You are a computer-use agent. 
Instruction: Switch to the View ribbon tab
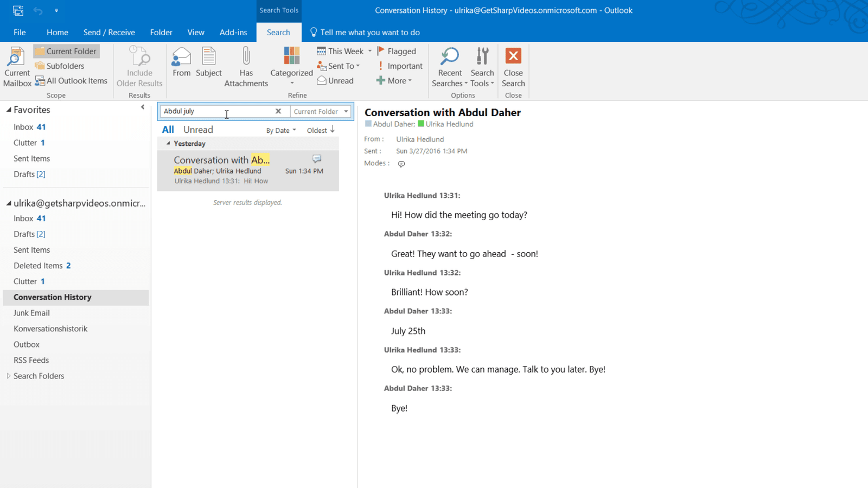196,33
